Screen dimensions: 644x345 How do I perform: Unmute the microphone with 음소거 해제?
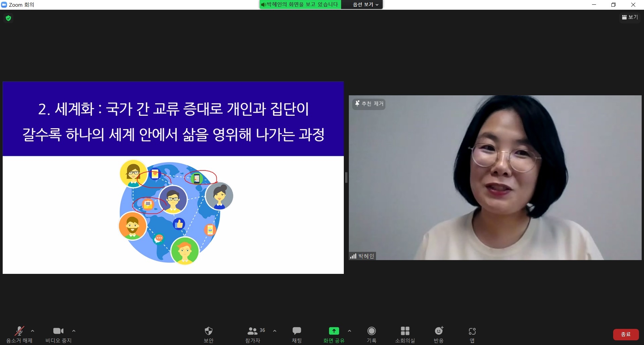point(19,335)
